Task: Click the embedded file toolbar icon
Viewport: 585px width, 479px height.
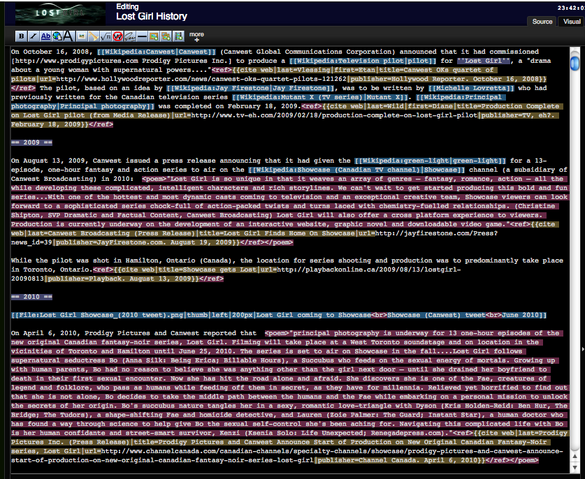Action: [x=81, y=36]
